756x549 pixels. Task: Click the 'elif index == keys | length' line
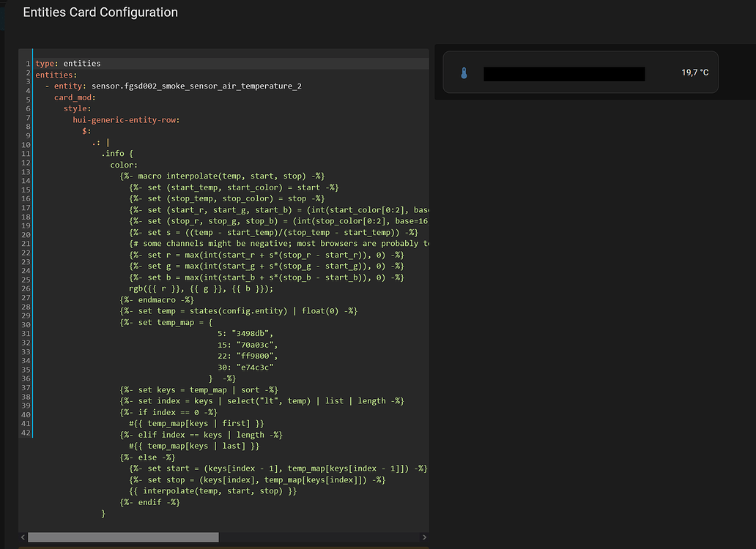[201, 435]
